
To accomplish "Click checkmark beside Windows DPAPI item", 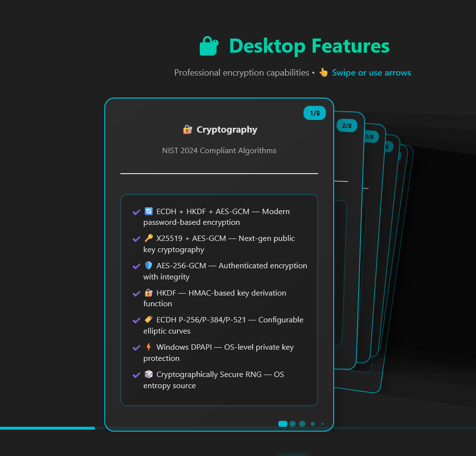I will [x=136, y=348].
